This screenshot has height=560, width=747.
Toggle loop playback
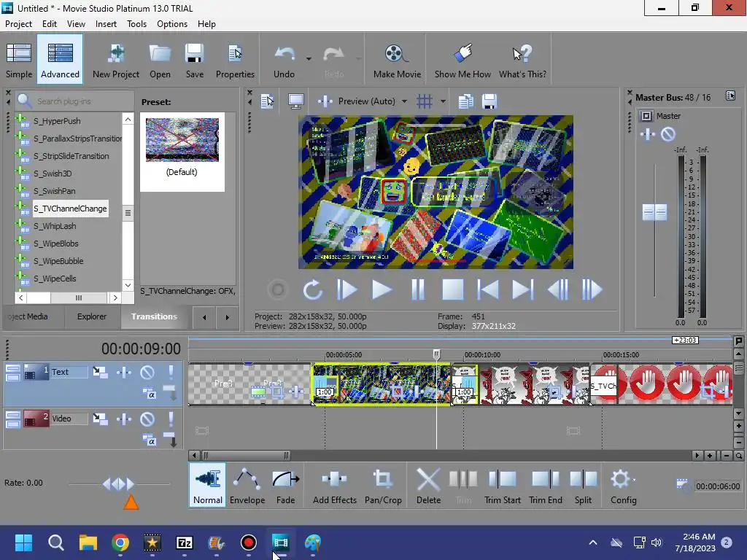coord(312,289)
